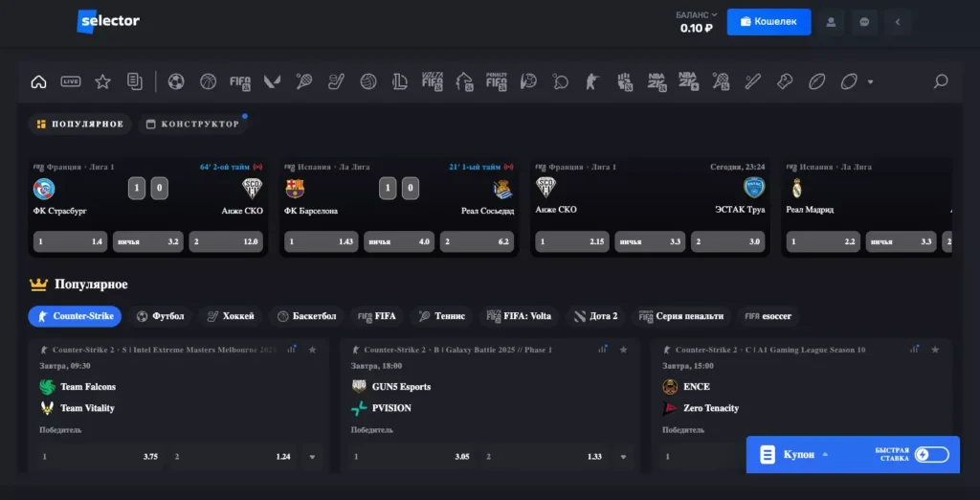The image size is (980, 500).
Task: Click the user profile icon in header
Action: 832,22
